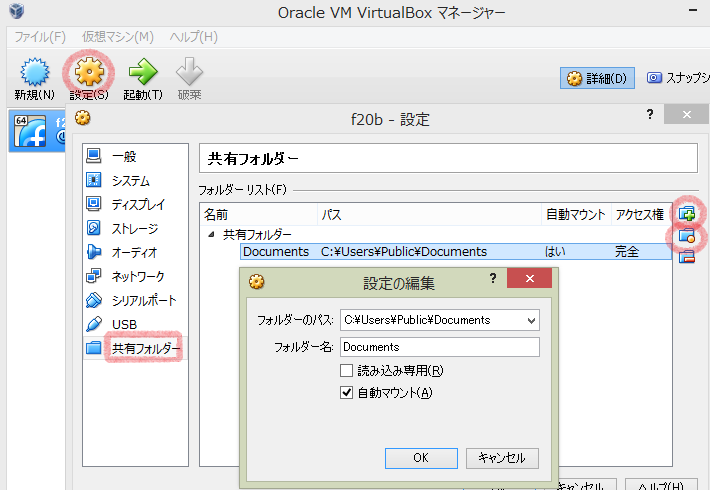Screen dimensions: 710x490
Task: Open the ヘルプ(H) menu
Action: click(x=194, y=37)
